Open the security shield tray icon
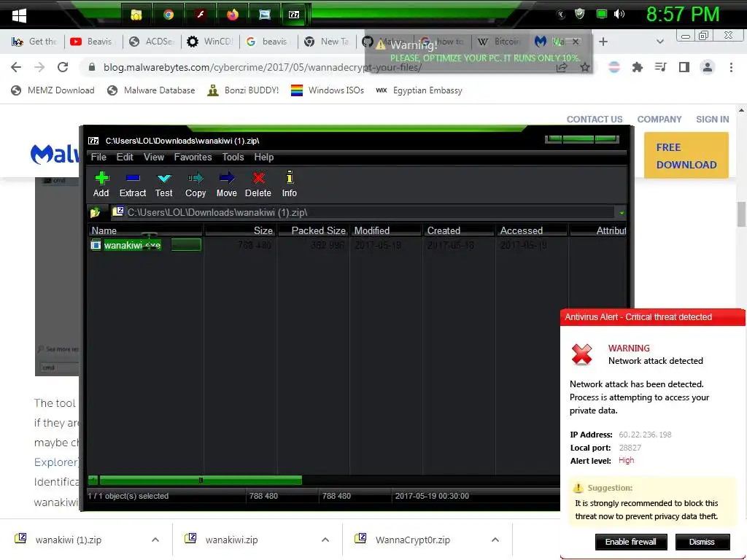 pos(580,14)
